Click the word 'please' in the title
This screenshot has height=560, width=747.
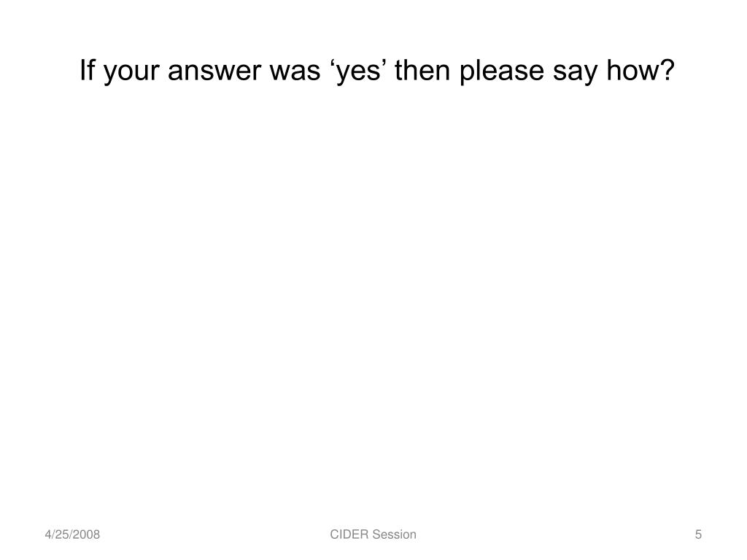coord(502,71)
